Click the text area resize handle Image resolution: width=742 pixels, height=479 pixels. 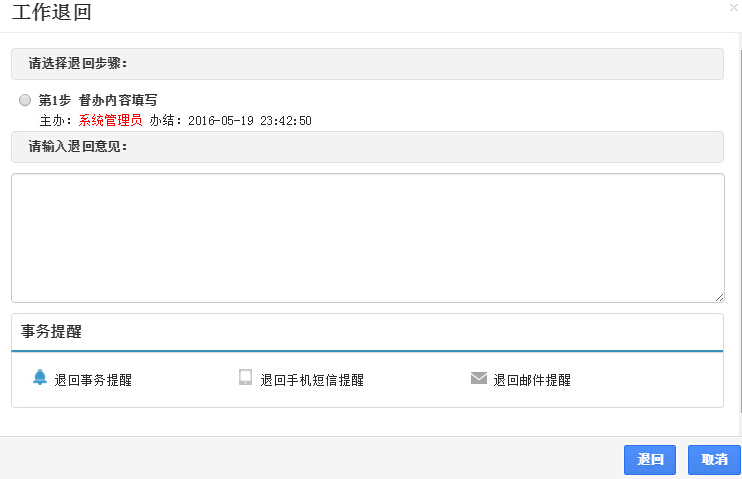coord(718,297)
